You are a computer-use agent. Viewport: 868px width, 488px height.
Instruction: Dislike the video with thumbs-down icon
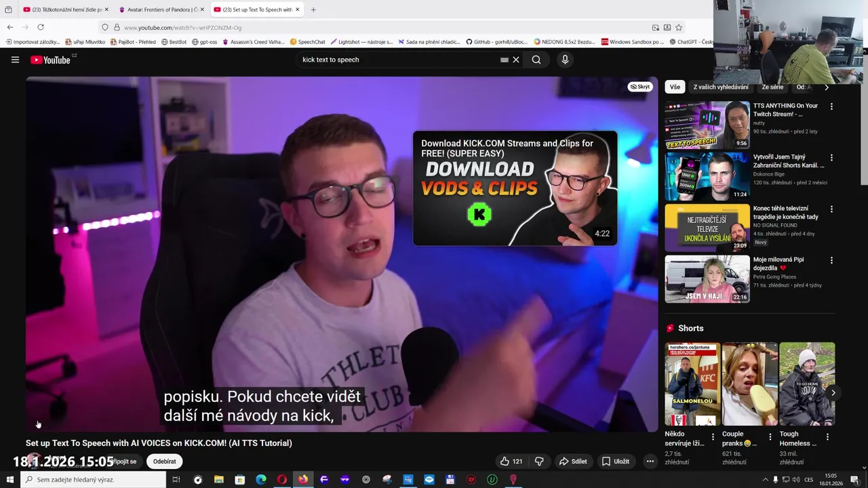(x=539, y=462)
